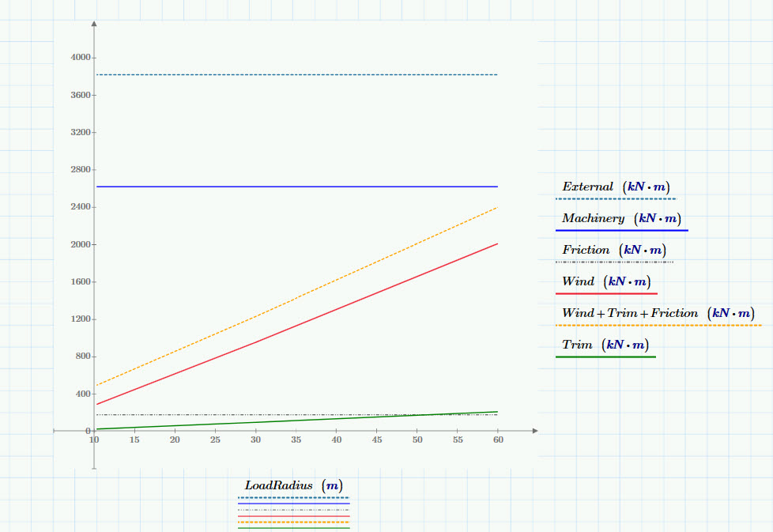Click the 3200 tick label on y-axis
The width and height of the screenshot is (773, 532).
(x=81, y=132)
